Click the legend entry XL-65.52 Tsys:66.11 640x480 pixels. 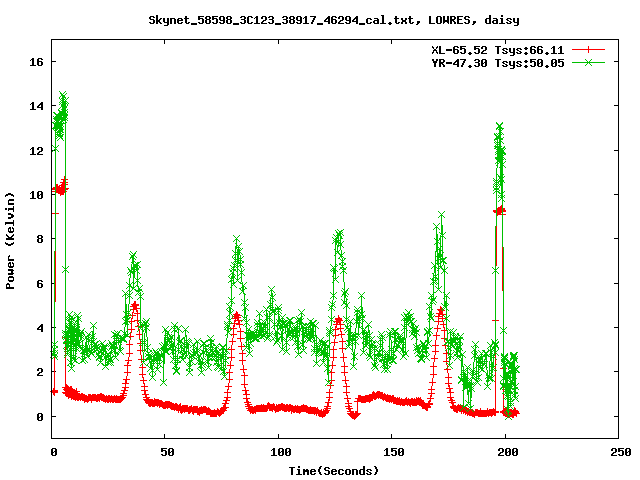(498, 50)
